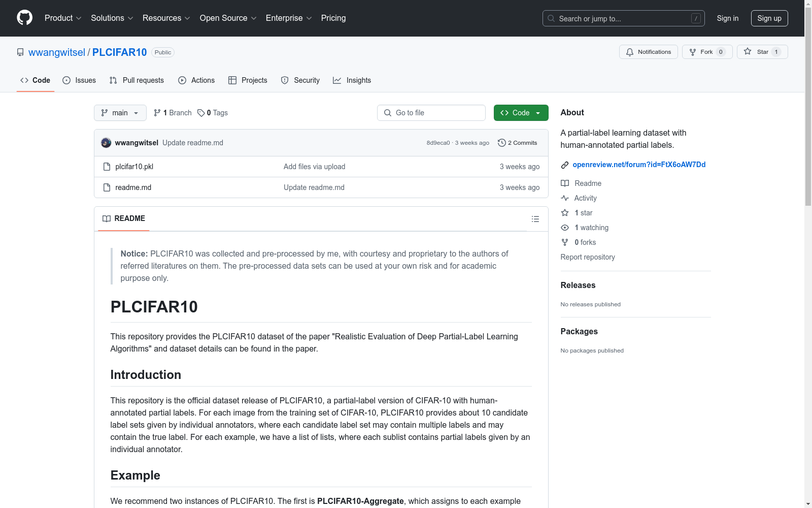Click the README outline list icon
This screenshot has height=508, width=812.
click(535, 219)
